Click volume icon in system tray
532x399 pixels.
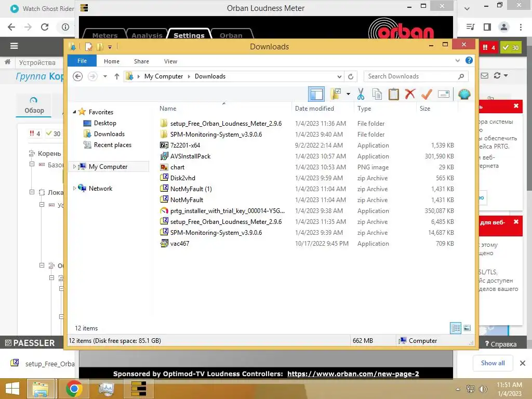click(483, 389)
